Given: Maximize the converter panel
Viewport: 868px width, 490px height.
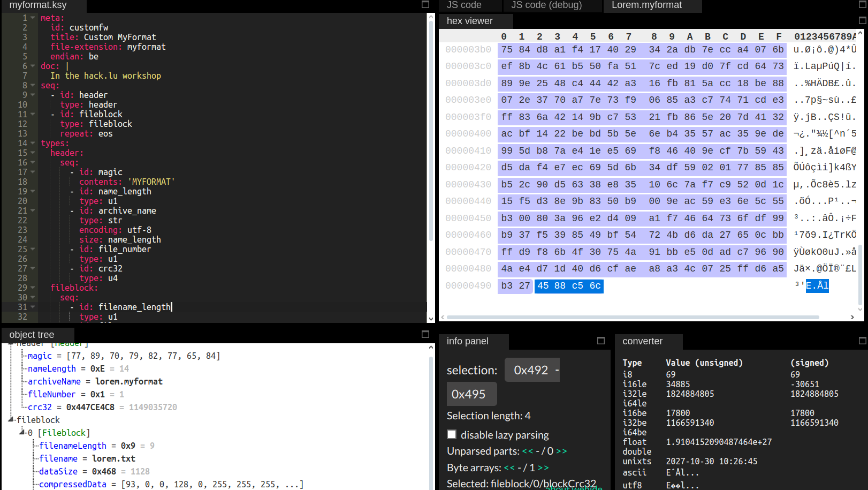Looking at the screenshot, I should [x=862, y=341].
